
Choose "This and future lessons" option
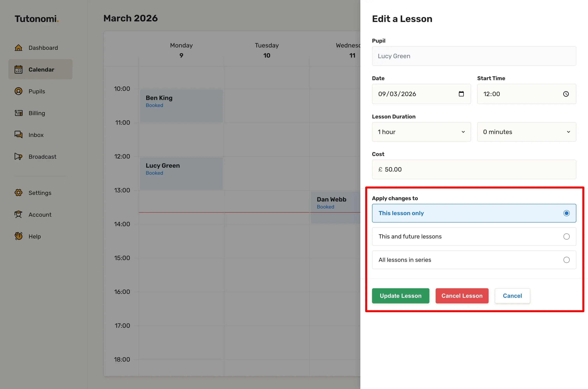pyautogui.click(x=566, y=237)
